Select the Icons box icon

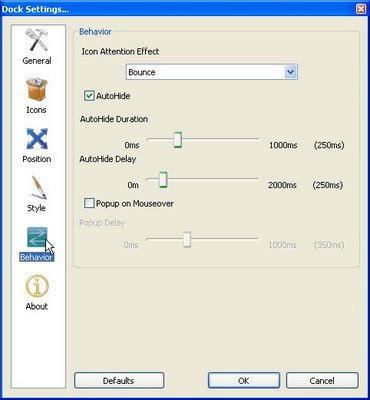(37, 89)
